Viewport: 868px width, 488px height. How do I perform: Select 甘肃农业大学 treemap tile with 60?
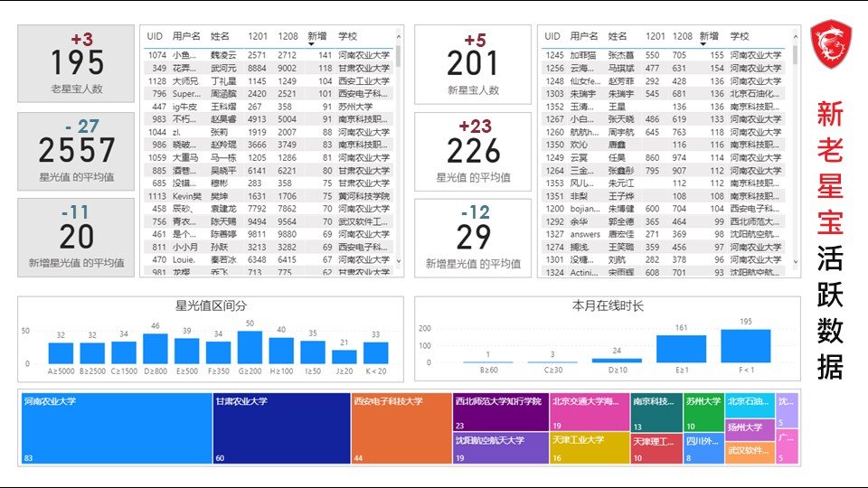[282, 428]
